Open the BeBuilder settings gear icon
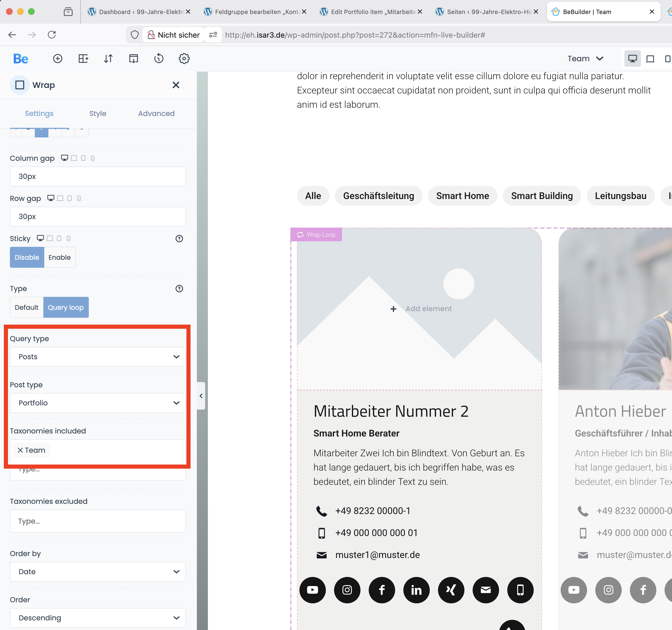Image resolution: width=672 pixels, height=630 pixels. 184,59
